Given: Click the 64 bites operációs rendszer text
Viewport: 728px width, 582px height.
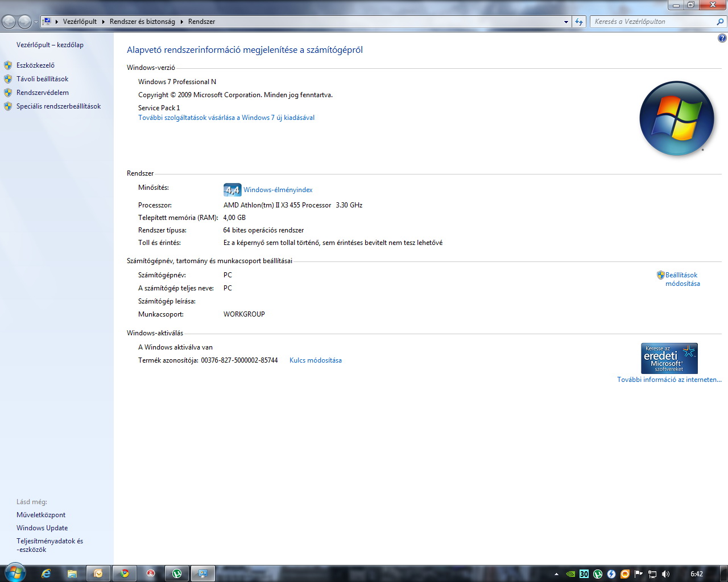Looking at the screenshot, I should (263, 230).
